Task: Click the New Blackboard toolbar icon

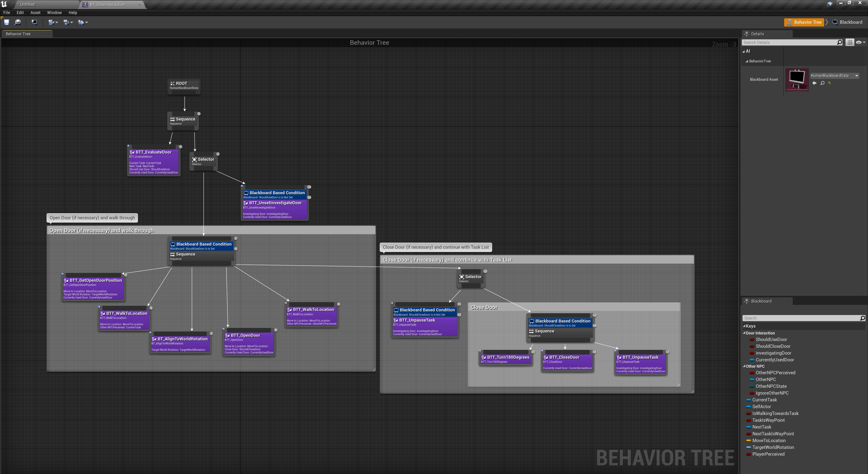Action: [x=34, y=22]
